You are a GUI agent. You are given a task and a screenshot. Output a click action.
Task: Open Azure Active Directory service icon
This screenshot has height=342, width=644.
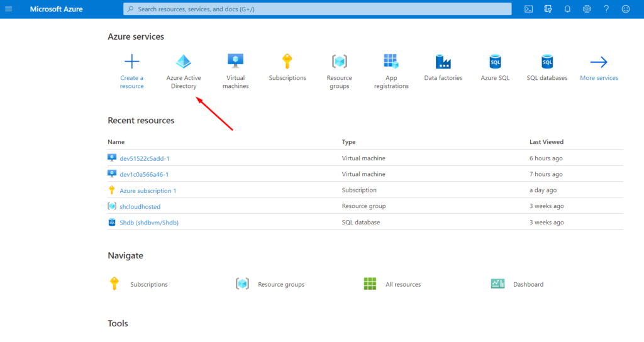pyautogui.click(x=184, y=62)
